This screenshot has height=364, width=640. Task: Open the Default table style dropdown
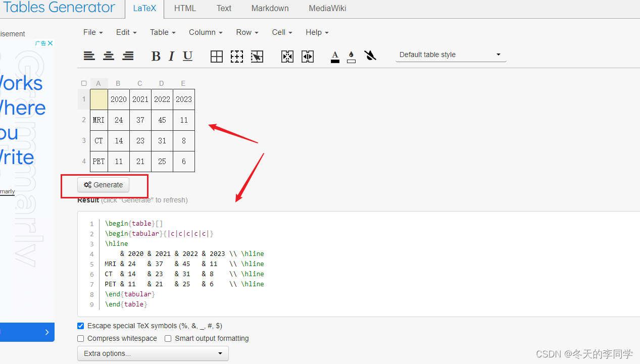(451, 55)
